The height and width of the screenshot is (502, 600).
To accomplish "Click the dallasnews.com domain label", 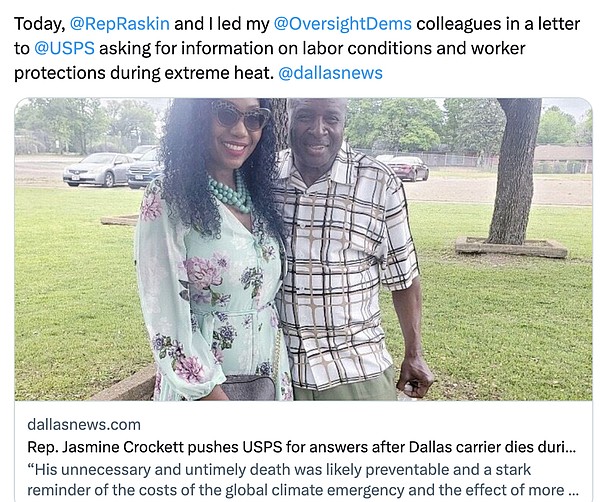I will [x=84, y=425].
